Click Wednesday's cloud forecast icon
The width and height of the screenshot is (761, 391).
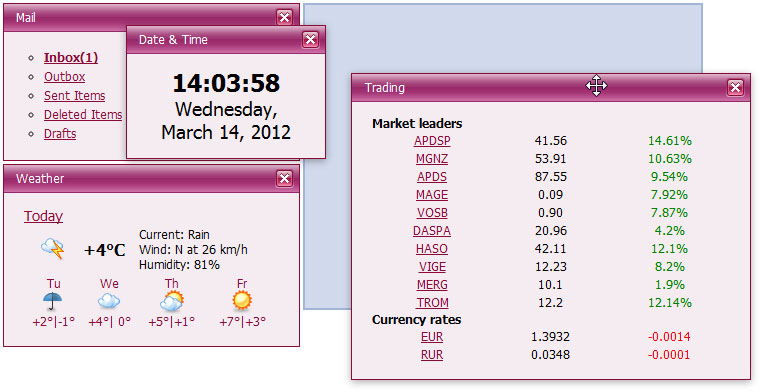(x=109, y=301)
